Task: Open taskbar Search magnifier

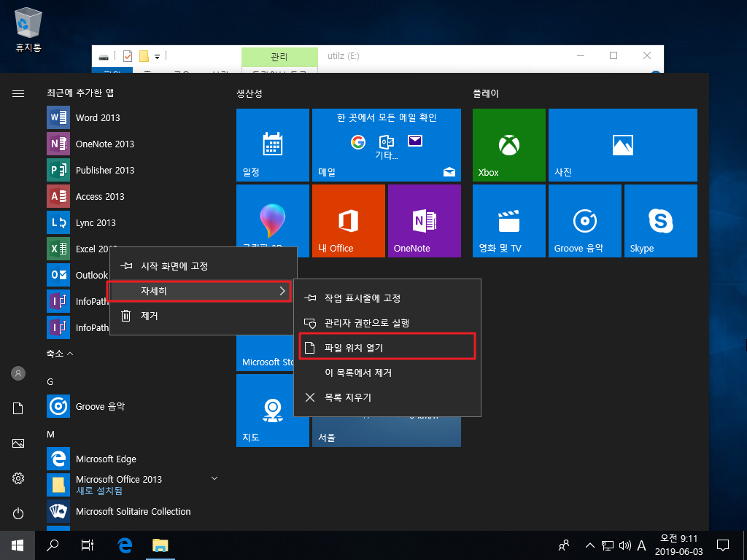Action: [53, 545]
